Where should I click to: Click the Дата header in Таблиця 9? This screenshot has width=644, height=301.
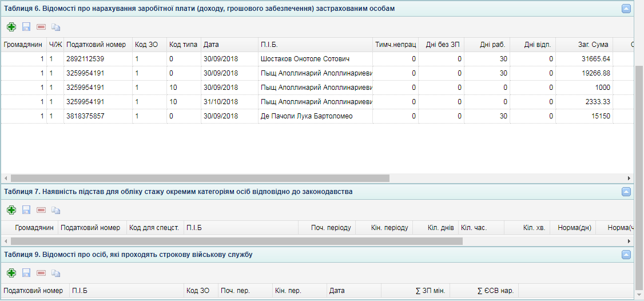[354, 291]
